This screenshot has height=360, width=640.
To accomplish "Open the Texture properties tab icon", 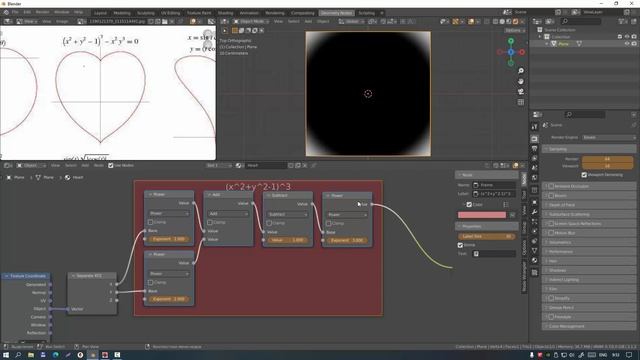I will 534,272.
